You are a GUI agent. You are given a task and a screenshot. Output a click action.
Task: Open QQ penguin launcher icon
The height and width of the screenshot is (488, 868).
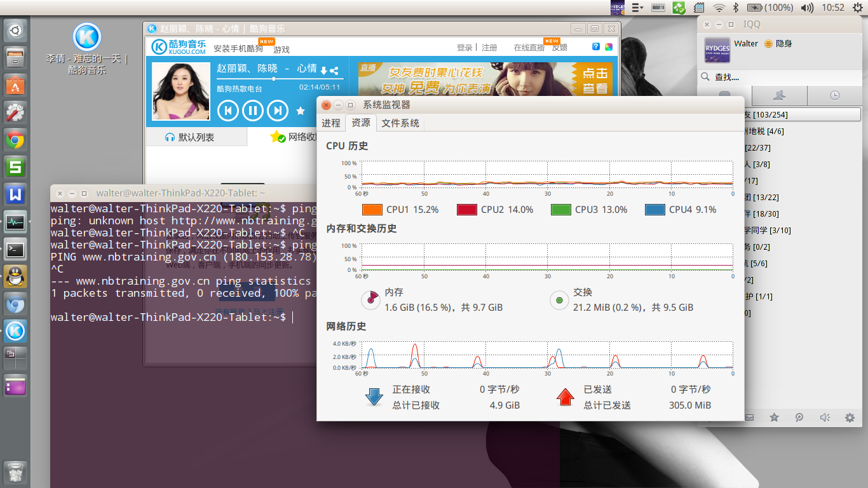(x=15, y=277)
